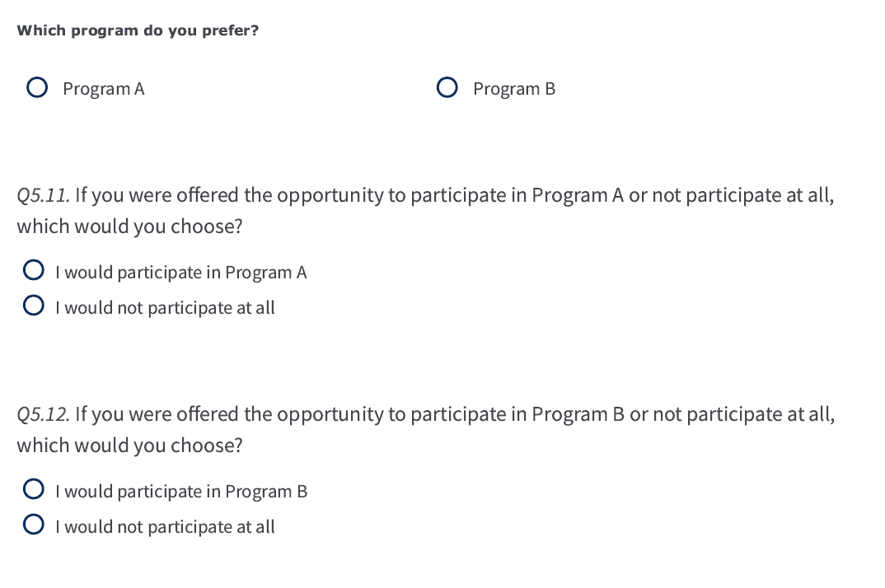Click the Program B option label text
This screenshot has width=885, height=588.
(513, 88)
